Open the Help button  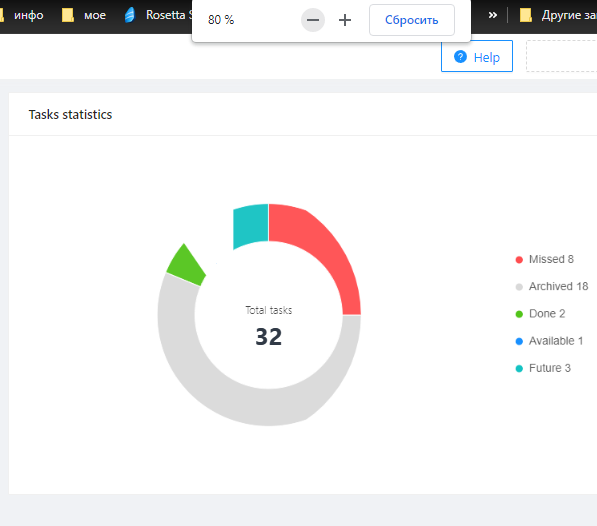pyautogui.click(x=477, y=56)
